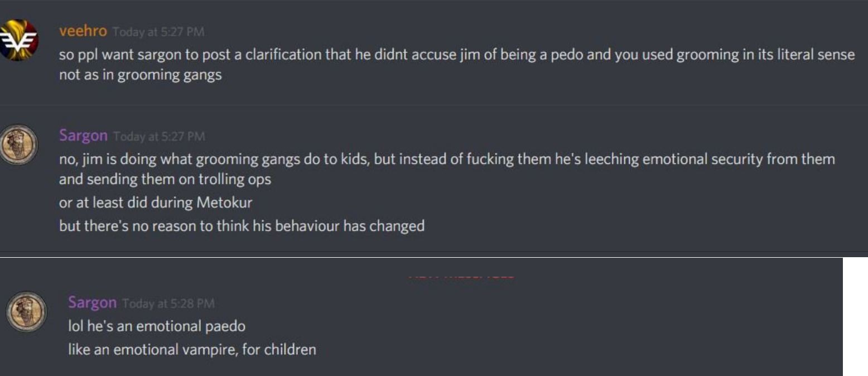Select line 'like an emotional vampire, for children'
This screenshot has width=868, height=376.
click(192, 350)
